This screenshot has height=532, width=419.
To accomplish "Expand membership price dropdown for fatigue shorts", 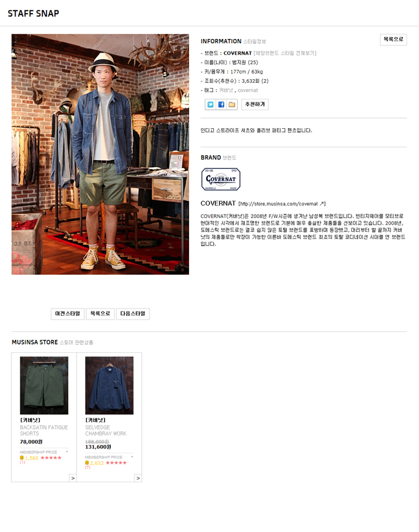I will [x=67, y=452].
